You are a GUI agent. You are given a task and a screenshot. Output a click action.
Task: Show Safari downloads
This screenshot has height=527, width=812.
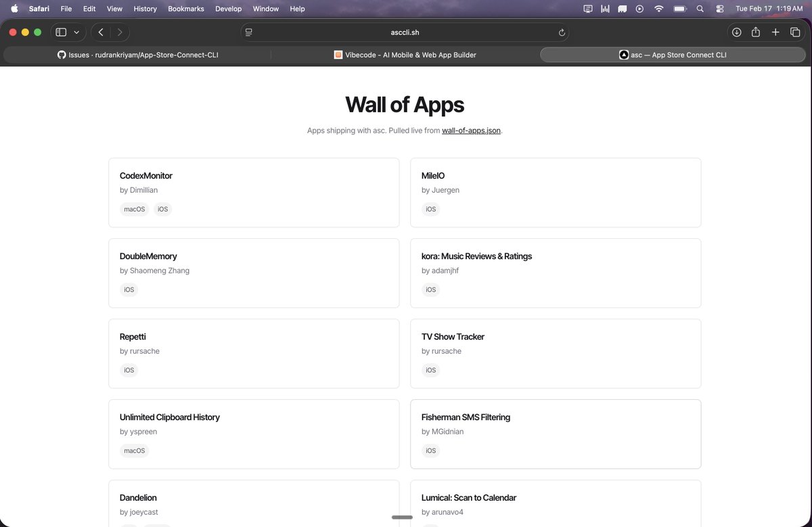737,32
